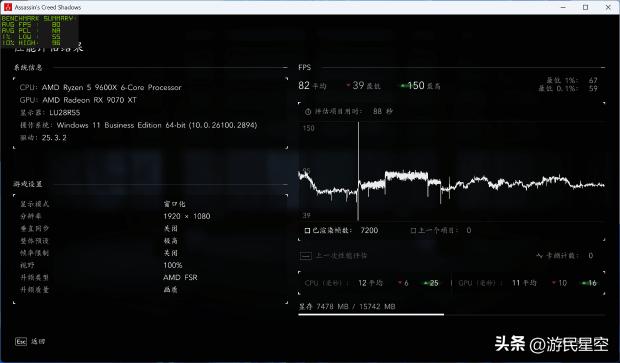Click the 1% LOW 55 overlay line
620x363 pixels.
[x=31, y=36]
